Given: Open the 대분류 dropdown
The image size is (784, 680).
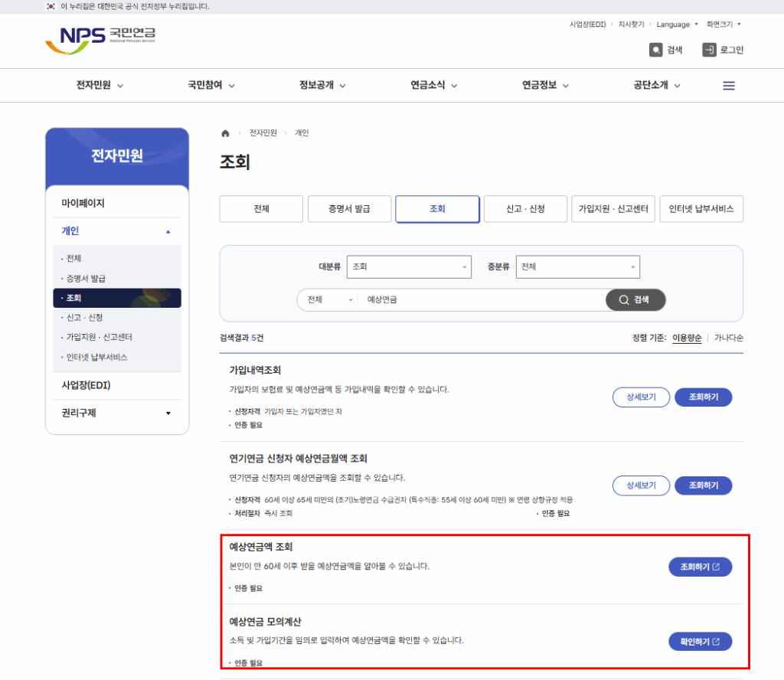Looking at the screenshot, I should [x=409, y=266].
